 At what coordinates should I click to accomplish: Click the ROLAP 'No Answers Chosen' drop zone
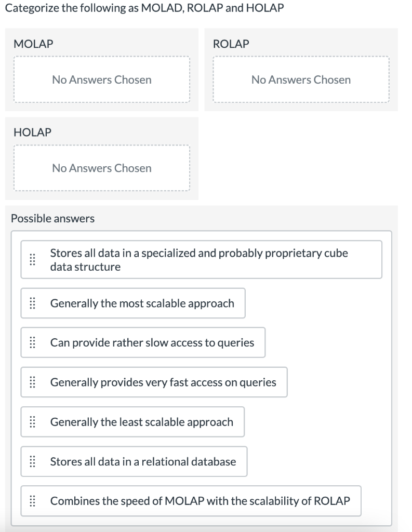click(x=301, y=79)
